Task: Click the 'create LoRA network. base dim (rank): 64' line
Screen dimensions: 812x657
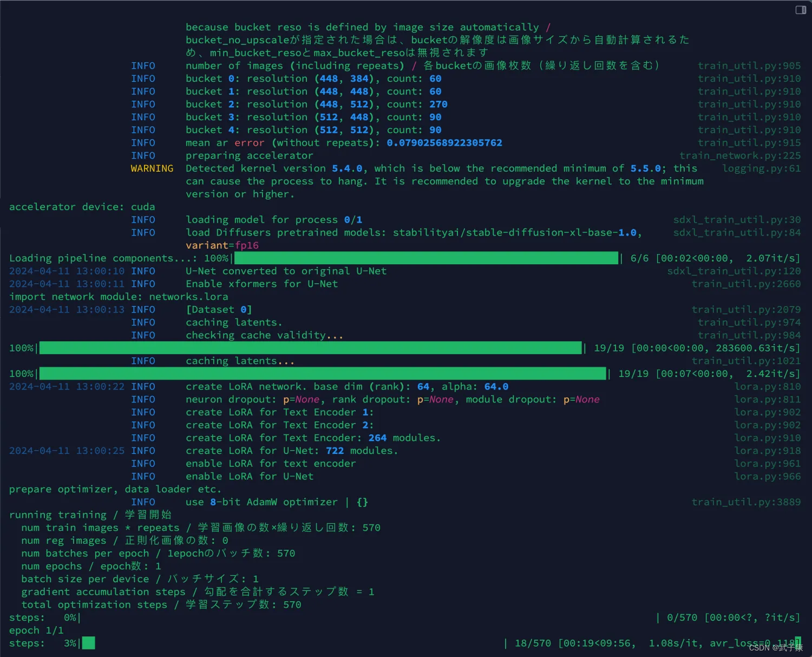Action: coord(347,386)
